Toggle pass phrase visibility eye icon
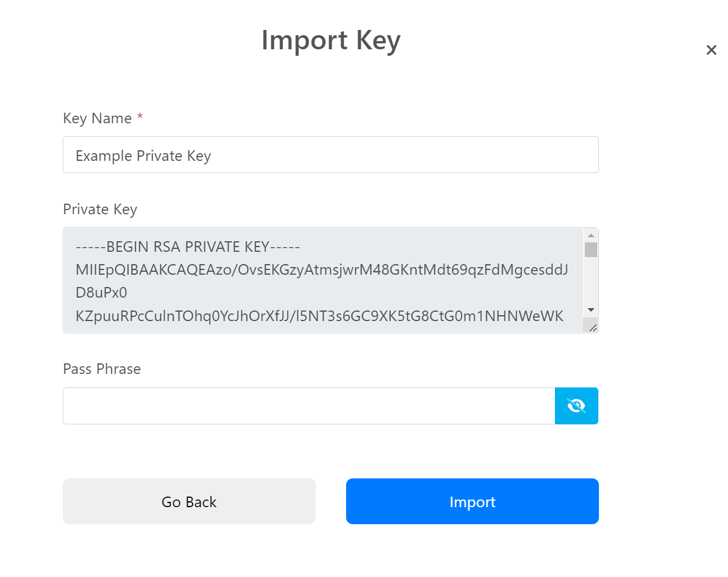 point(576,406)
